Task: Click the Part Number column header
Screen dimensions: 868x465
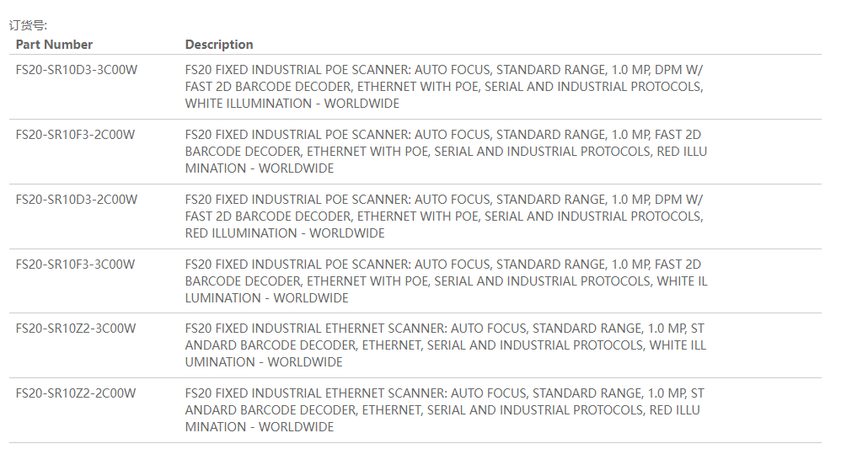Action: point(54,45)
